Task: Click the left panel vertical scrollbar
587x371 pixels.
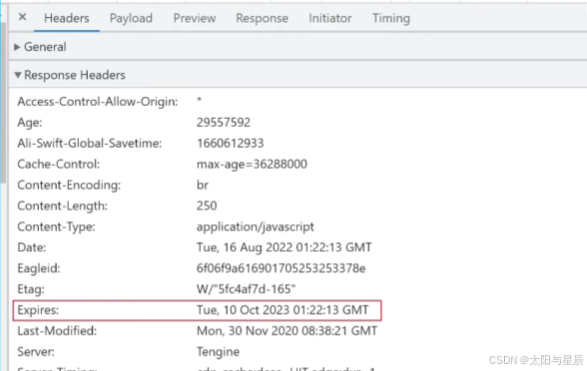Action: click(x=3, y=102)
